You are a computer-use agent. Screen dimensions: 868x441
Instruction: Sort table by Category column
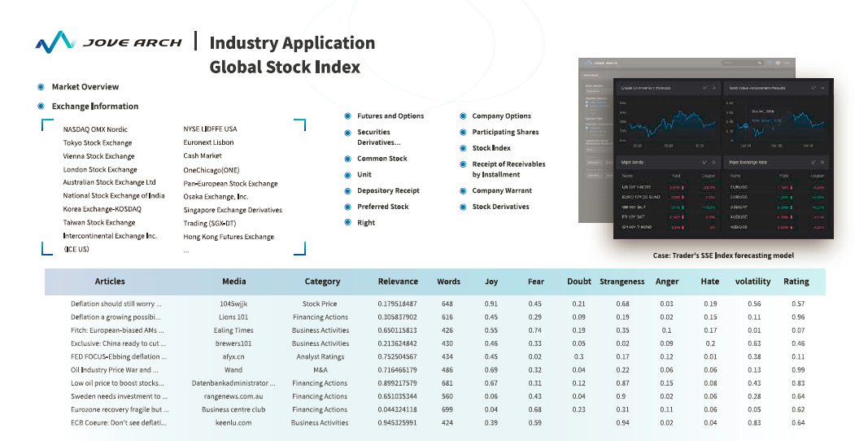(x=322, y=282)
